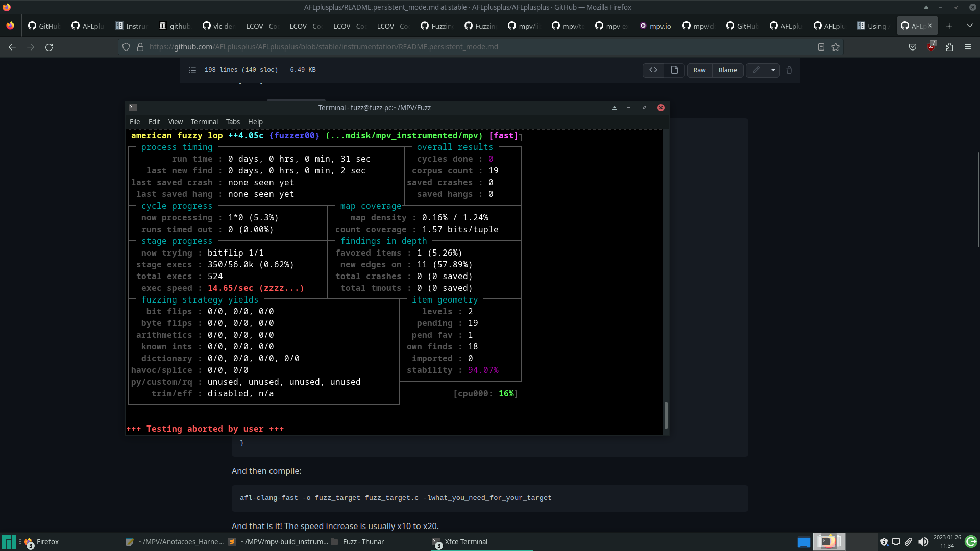Open the Firefox extensions puzzle icon
Image resolution: width=980 pixels, height=551 pixels.
click(949, 47)
